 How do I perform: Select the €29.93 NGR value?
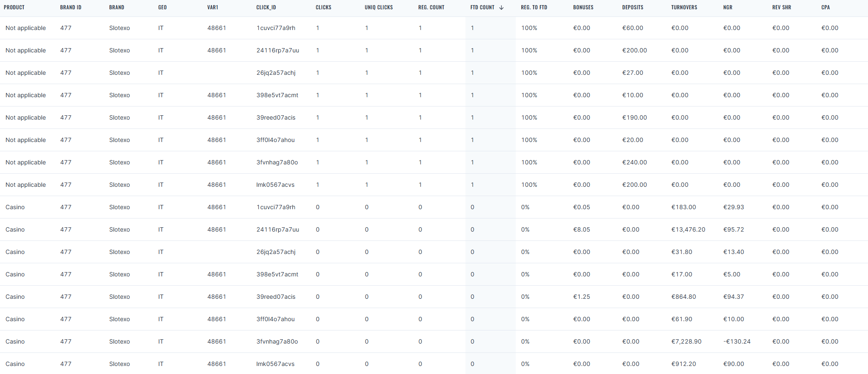pos(734,207)
